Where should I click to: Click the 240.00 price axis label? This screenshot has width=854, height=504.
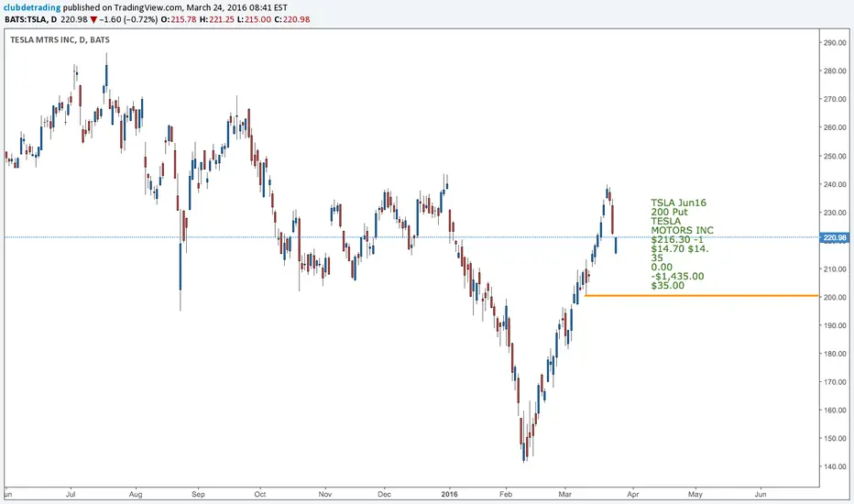point(835,184)
